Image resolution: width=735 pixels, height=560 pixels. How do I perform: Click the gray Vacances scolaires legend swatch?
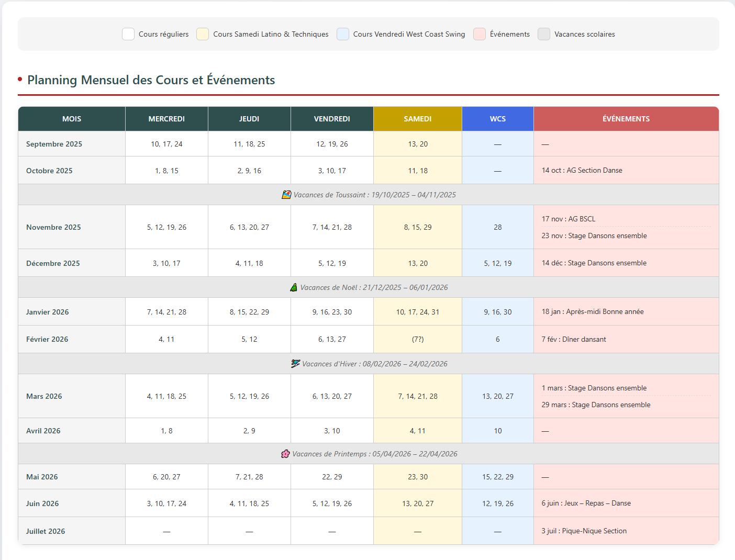(544, 34)
